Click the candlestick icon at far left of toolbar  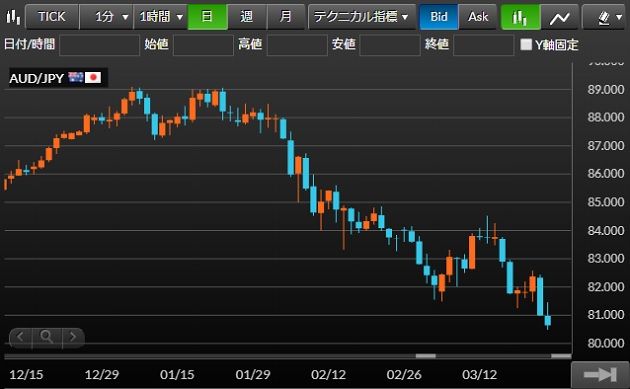[13, 17]
